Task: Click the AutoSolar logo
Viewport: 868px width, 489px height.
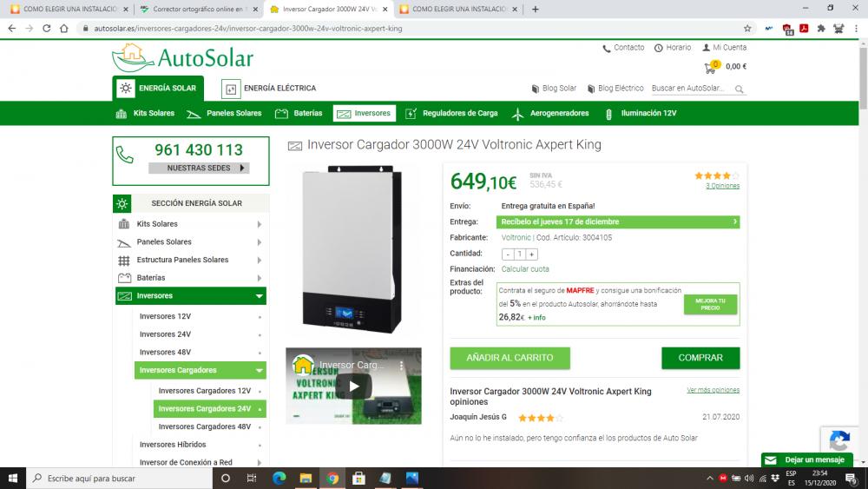Action: tap(182, 57)
